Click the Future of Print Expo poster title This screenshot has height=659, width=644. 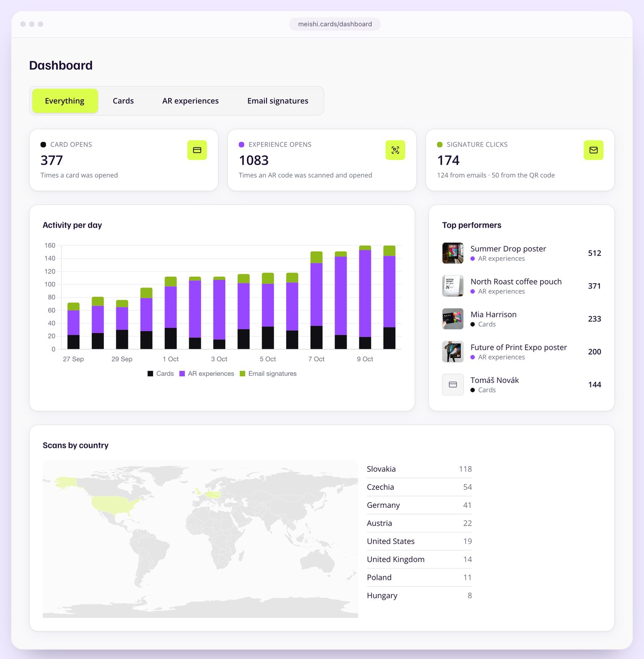click(519, 347)
